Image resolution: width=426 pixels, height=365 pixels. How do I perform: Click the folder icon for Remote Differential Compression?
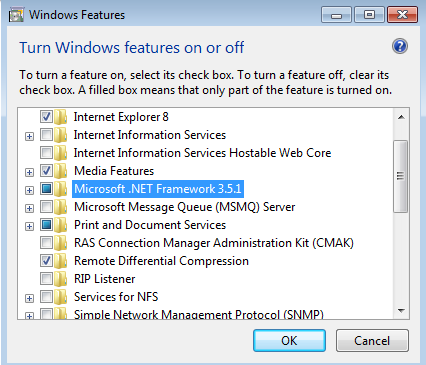coord(61,261)
